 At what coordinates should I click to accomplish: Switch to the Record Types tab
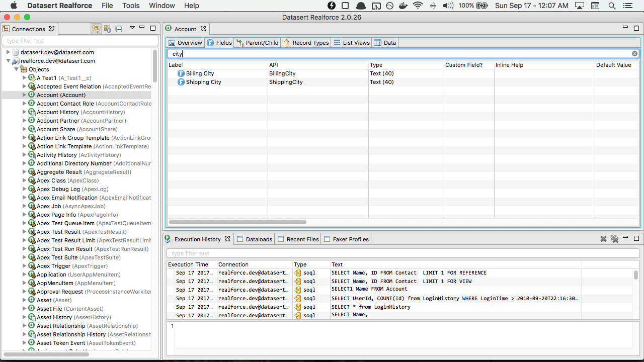pyautogui.click(x=305, y=43)
